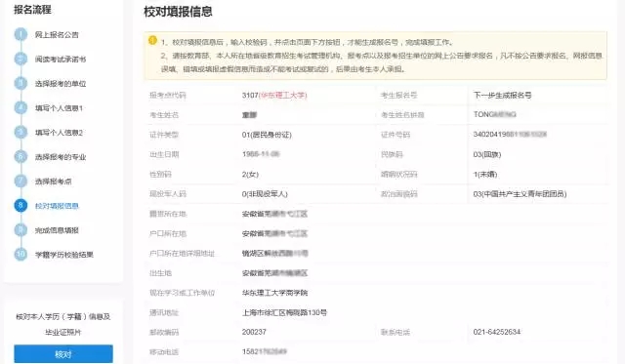The height and width of the screenshot is (364, 625).
Task: Click step 6 circle icon 选择报考的专业
Action: pos(21,156)
